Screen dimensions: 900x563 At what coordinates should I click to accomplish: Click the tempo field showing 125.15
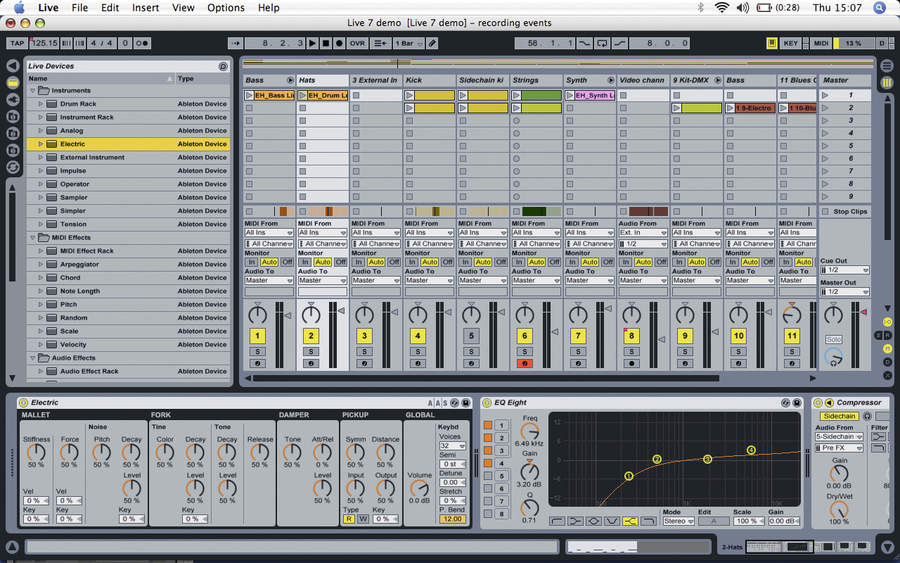[44, 43]
